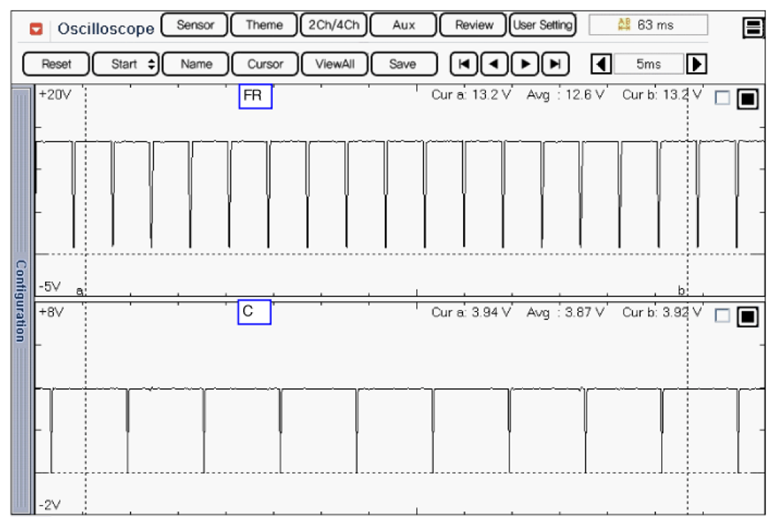The height and width of the screenshot is (526, 776).
Task: Switch the 2Ch/4Ch channel mode
Action: (334, 25)
